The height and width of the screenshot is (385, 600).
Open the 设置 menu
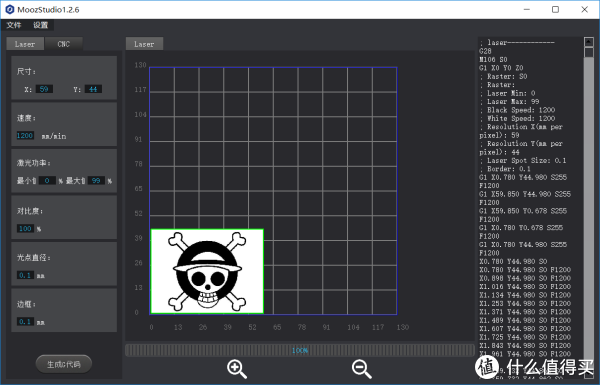click(x=40, y=25)
